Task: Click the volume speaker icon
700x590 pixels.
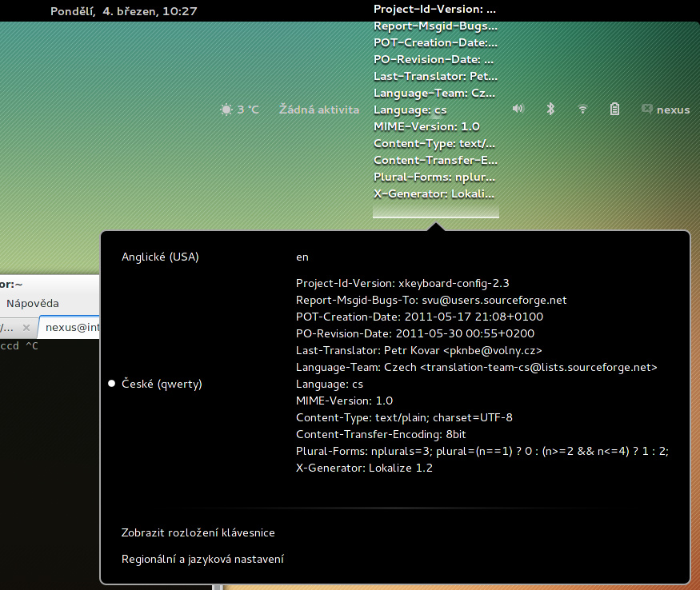Action: pyautogui.click(x=518, y=110)
